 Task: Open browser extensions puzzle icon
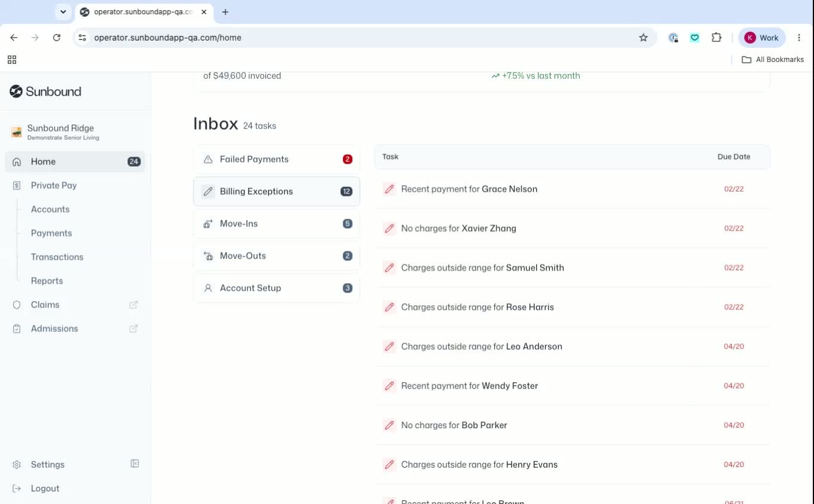717,38
